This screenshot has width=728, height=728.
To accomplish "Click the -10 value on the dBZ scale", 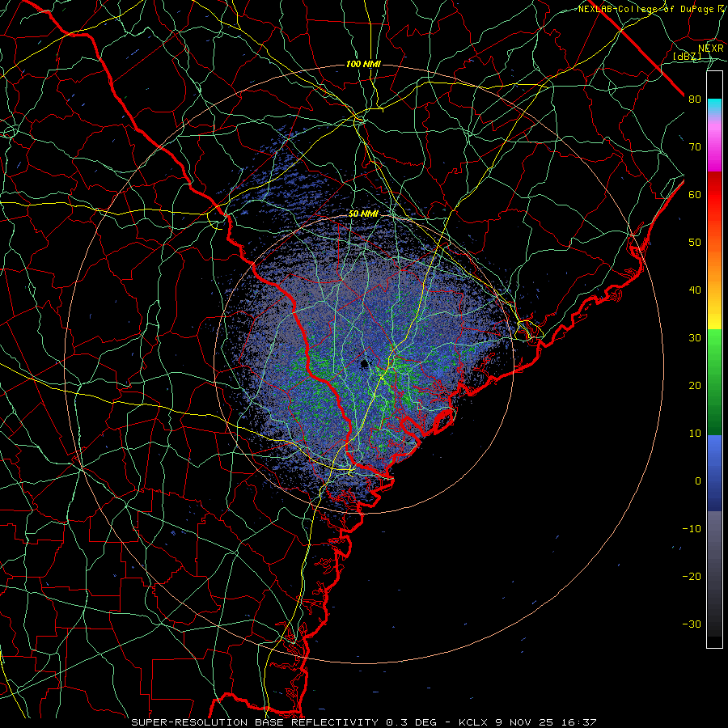I will (x=692, y=529).
